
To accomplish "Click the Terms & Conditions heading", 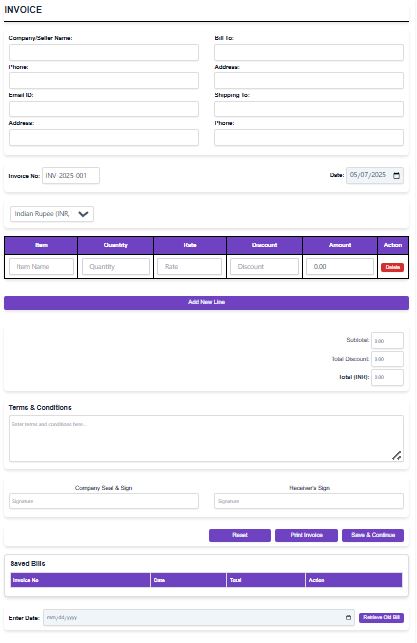I will pos(40,408).
